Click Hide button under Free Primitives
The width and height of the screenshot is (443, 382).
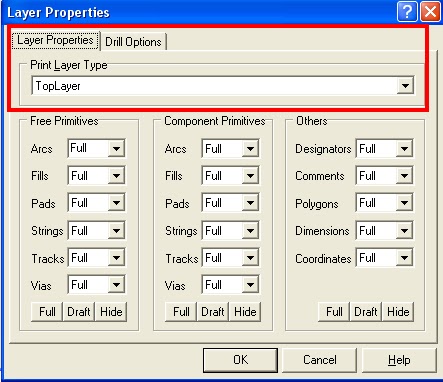pos(111,312)
